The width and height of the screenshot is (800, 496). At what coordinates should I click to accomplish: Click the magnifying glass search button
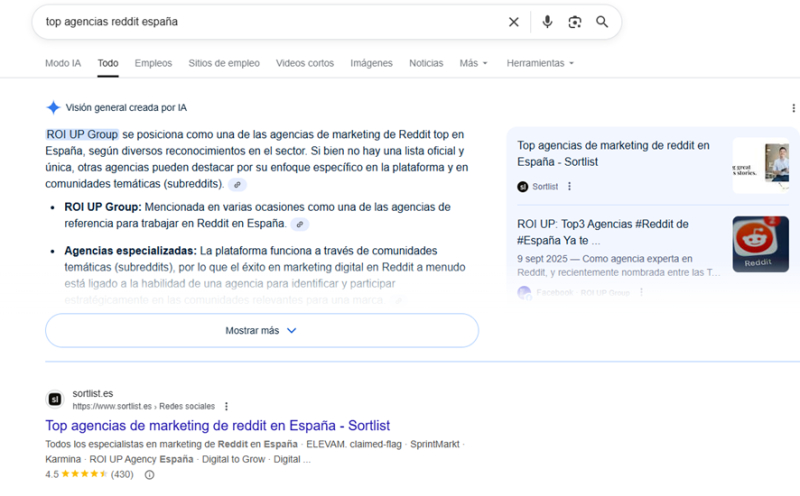point(602,22)
